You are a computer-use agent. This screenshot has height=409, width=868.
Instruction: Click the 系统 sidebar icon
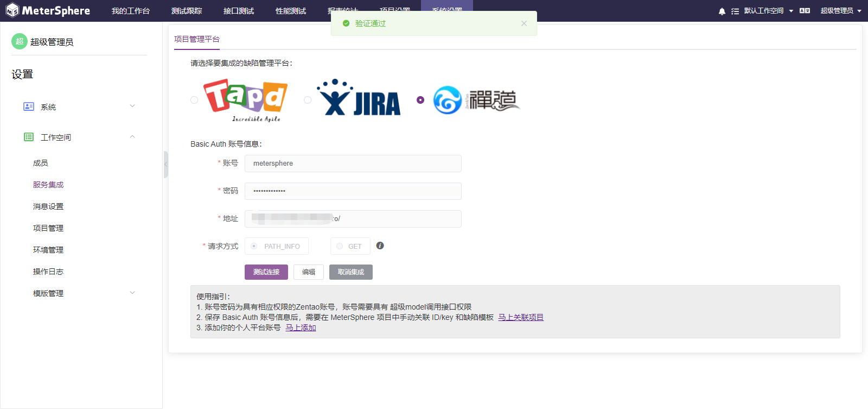pyautogui.click(x=29, y=106)
